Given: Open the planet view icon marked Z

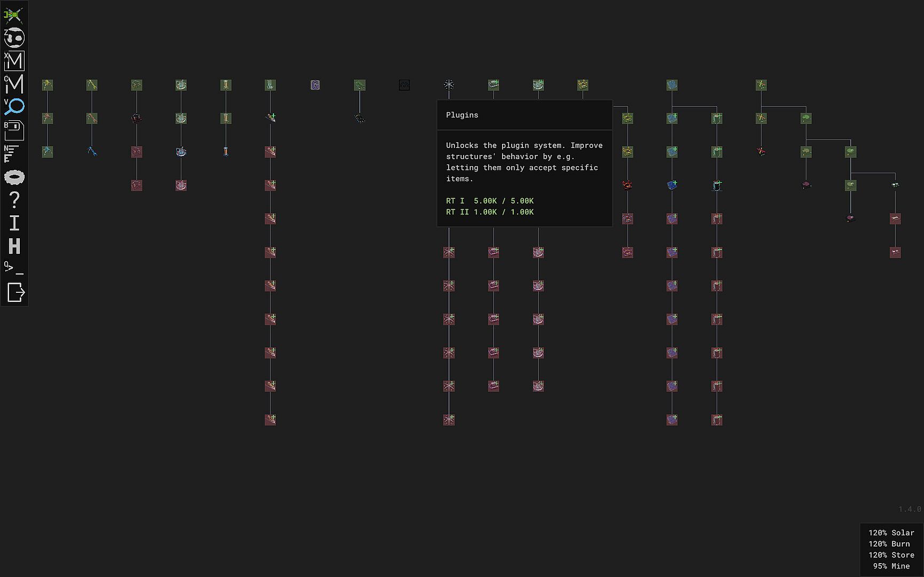Looking at the screenshot, I should (14, 38).
